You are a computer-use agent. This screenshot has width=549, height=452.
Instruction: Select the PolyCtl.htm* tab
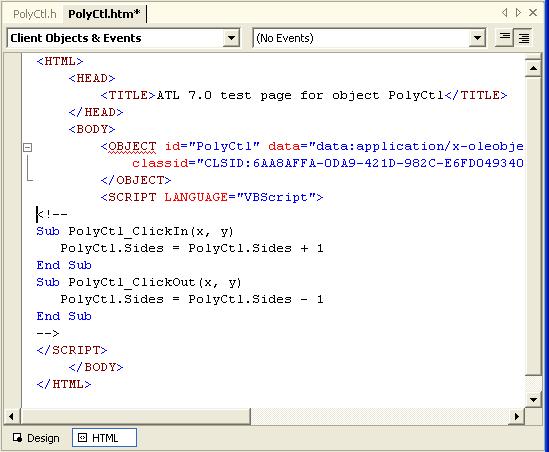(104, 14)
